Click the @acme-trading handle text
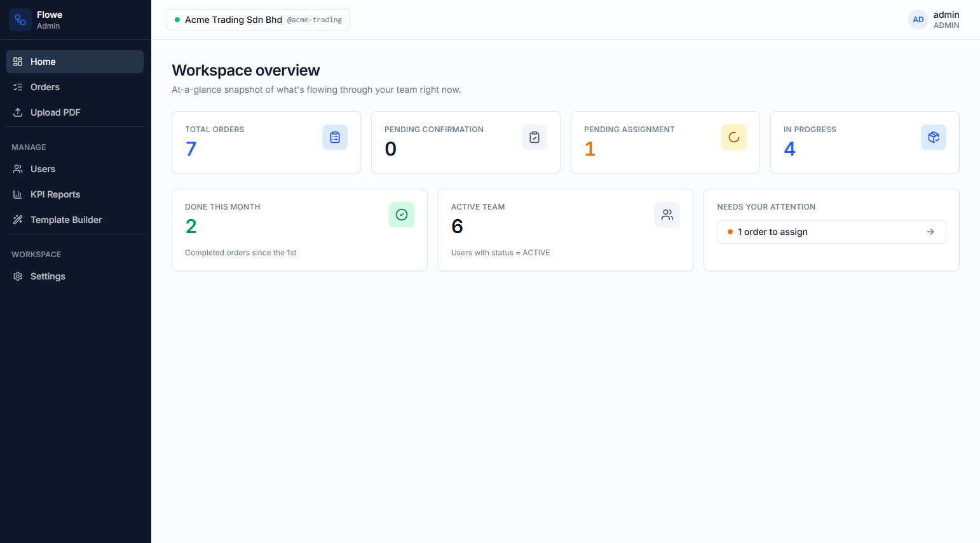980x543 pixels. pyautogui.click(x=315, y=20)
